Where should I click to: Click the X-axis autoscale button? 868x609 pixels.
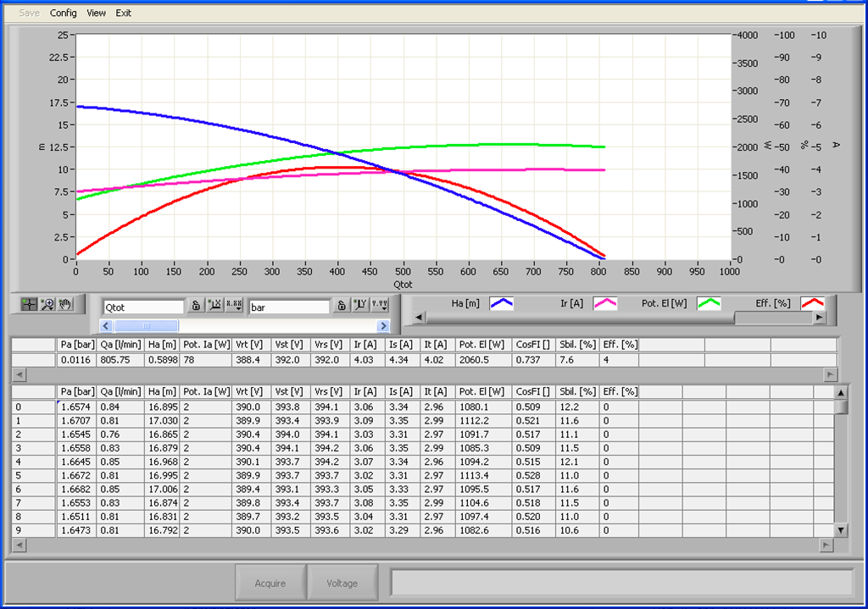[x=214, y=307]
